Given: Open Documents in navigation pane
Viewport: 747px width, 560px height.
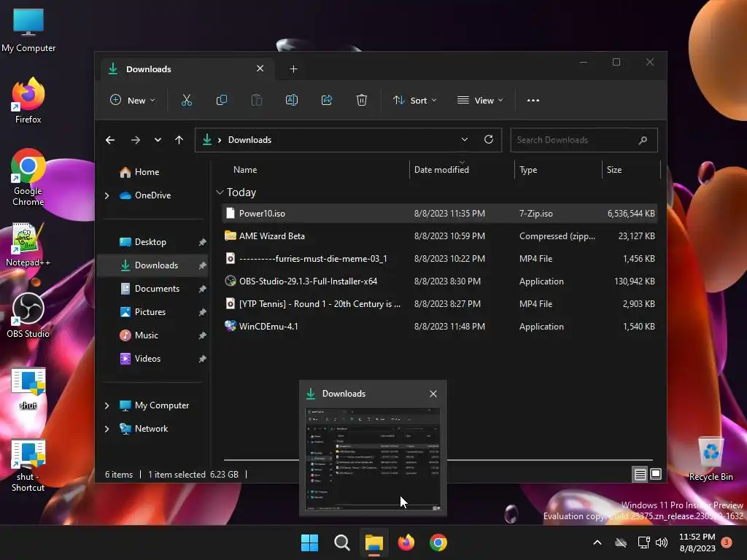Looking at the screenshot, I should point(152,289).
